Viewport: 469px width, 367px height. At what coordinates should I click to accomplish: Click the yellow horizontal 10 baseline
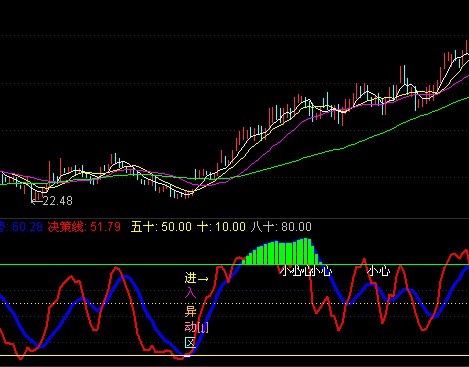pos(234,355)
